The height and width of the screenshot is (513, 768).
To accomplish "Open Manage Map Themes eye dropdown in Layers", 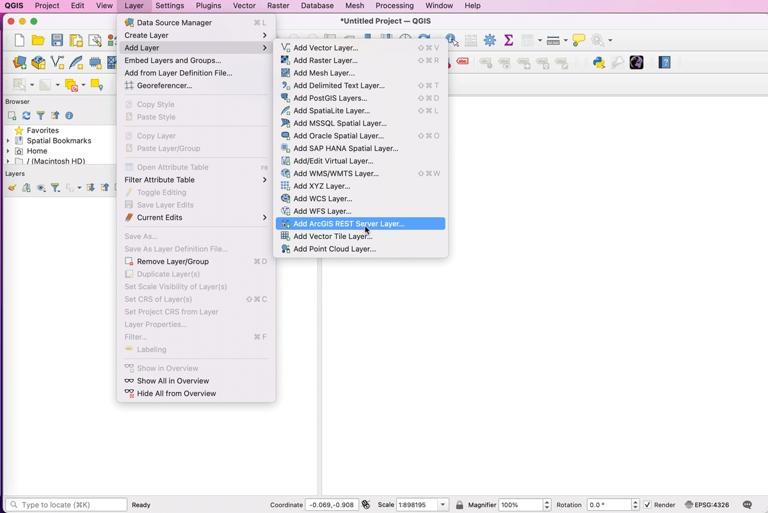I will coord(41,188).
